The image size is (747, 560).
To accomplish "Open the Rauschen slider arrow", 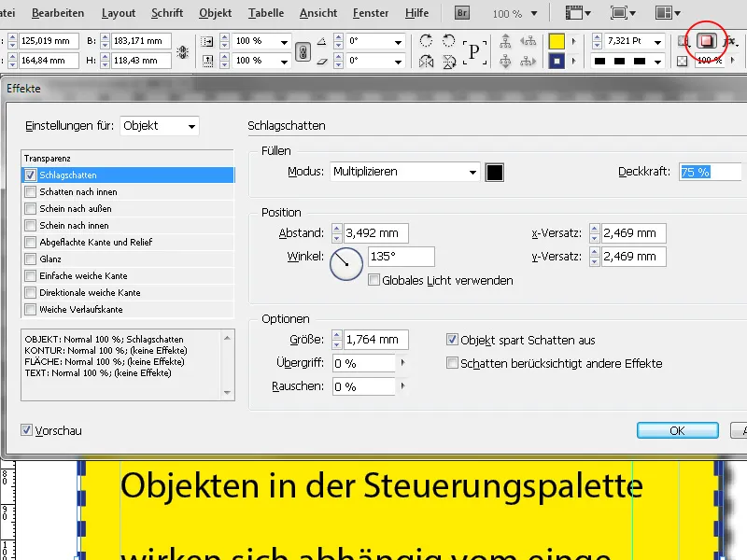I will click(403, 386).
